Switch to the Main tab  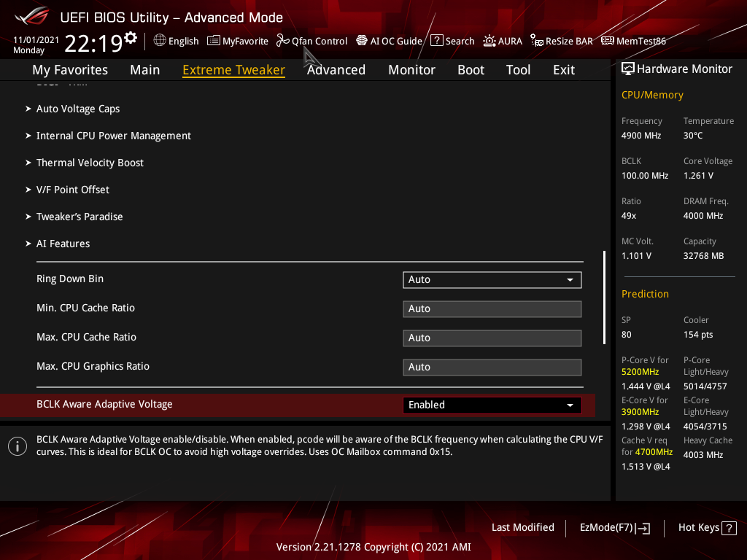(x=145, y=70)
